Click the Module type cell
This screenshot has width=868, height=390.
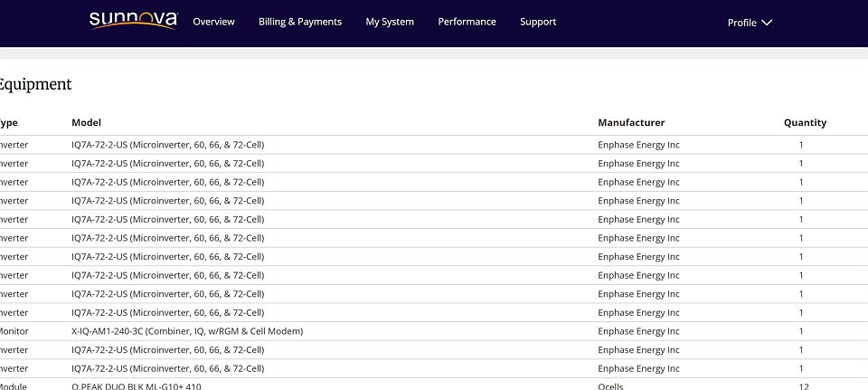14,386
